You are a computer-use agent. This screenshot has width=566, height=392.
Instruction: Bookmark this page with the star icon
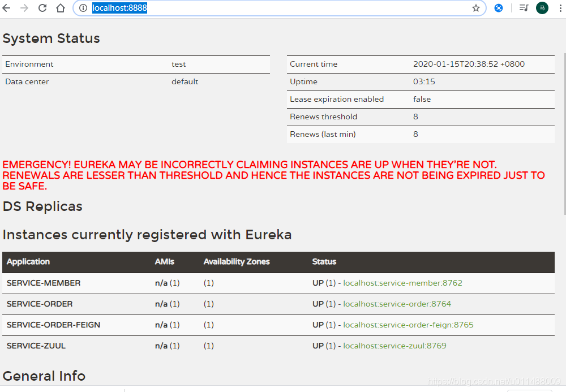pyautogui.click(x=476, y=8)
